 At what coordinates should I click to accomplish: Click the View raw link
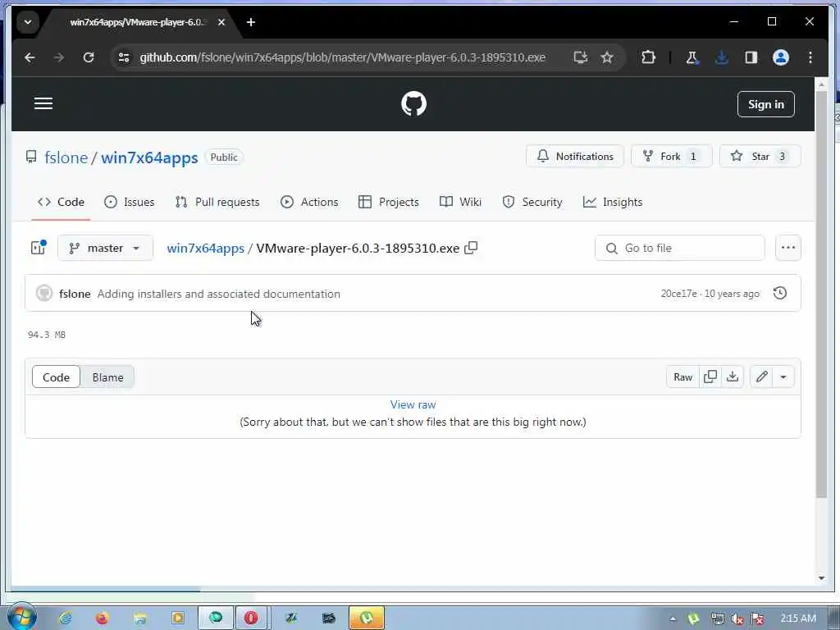413,404
